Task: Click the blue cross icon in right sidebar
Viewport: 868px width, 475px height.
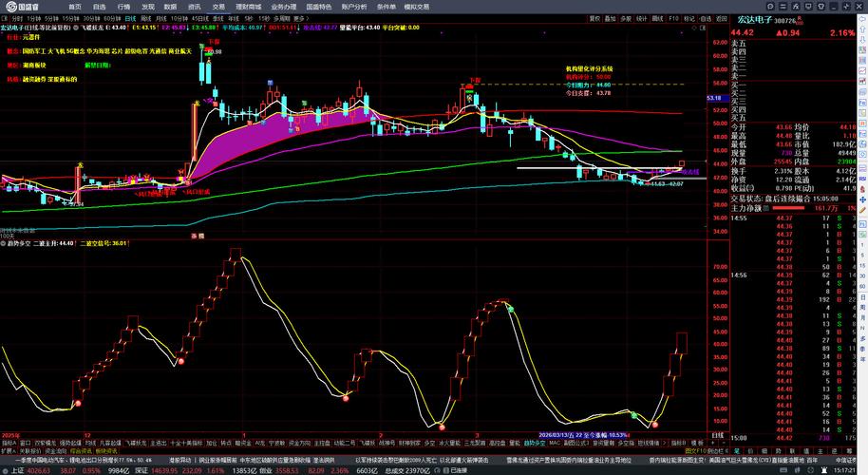Action: tap(862, 199)
